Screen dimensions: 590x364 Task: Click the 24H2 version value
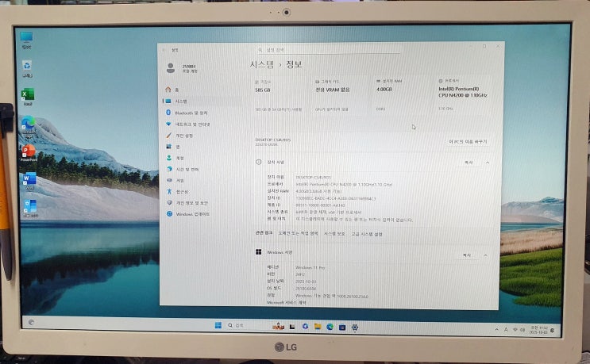pos(300,274)
